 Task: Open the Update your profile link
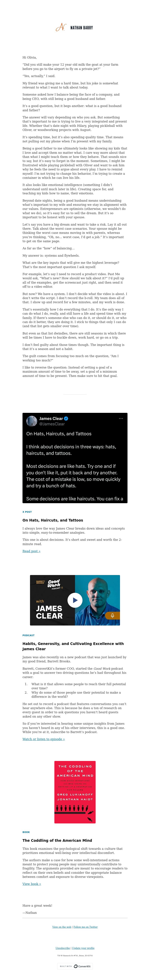point(83,948)
